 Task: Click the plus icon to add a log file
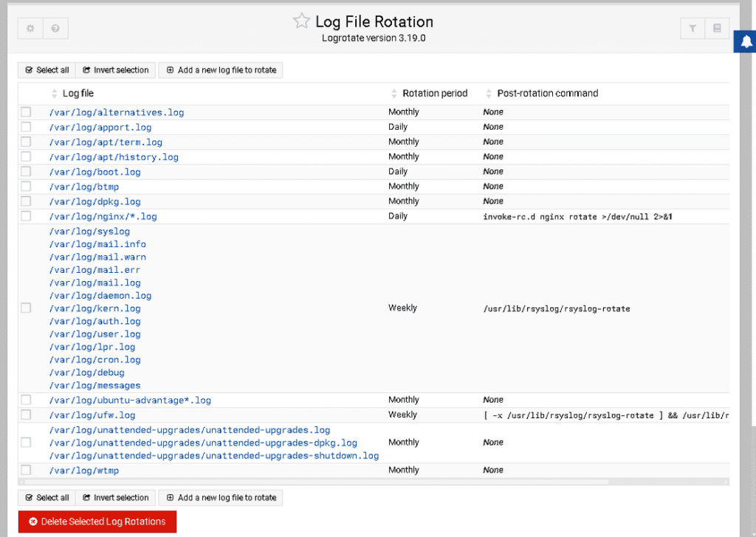[171, 70]
